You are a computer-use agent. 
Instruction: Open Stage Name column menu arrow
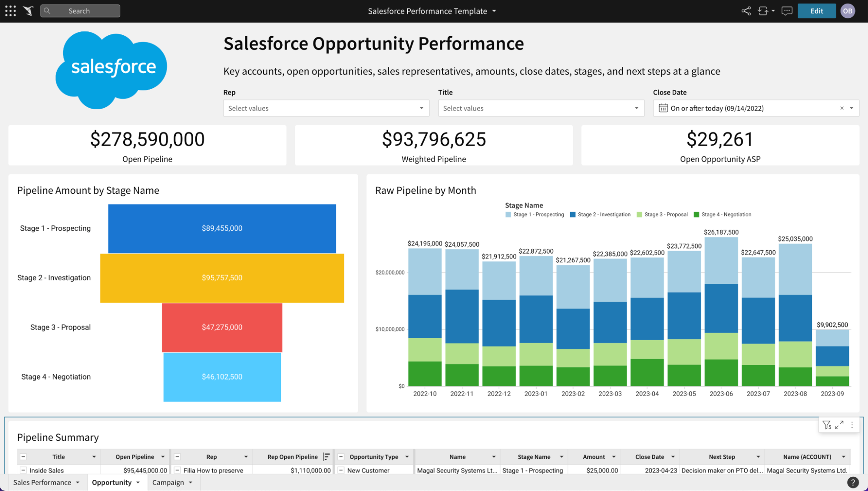click(x=561, y=457)
